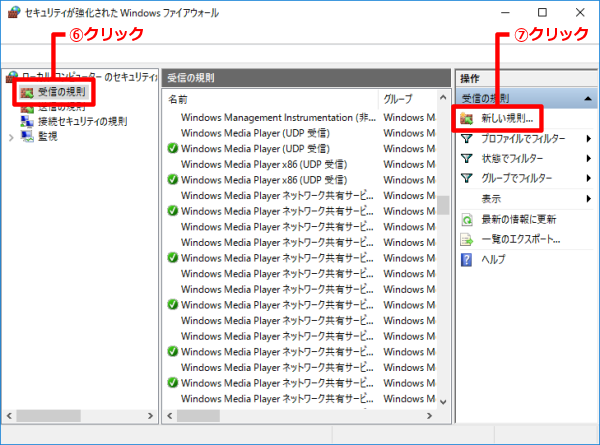Image resolution: width=600 pixels, height=445 pixels.
Task: Collapse the 受信の規則 actions section
Action: tap(586, 98)
